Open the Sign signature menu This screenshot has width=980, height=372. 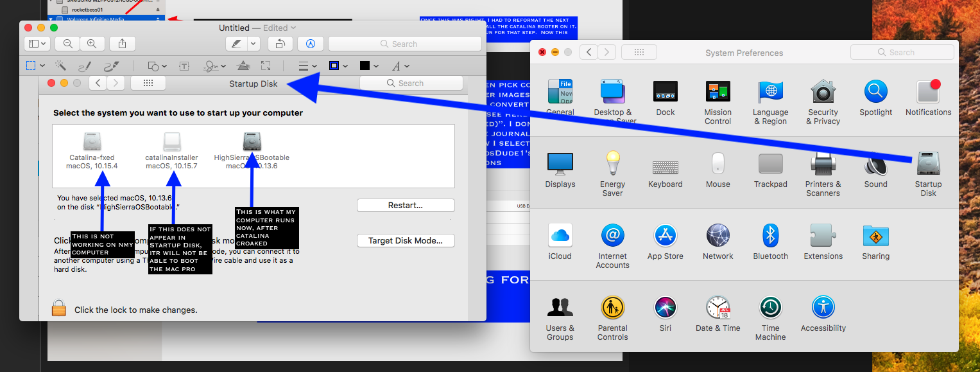coord(214,66)
